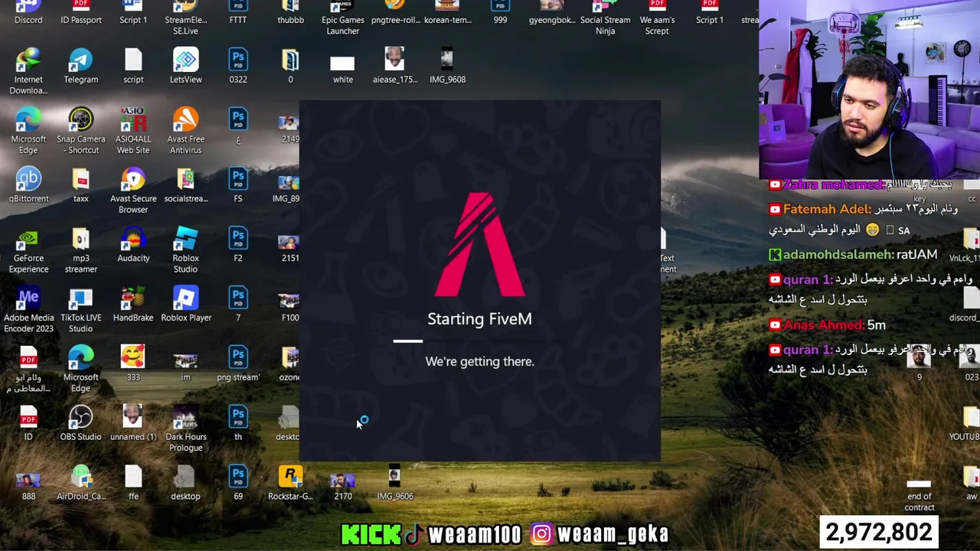Image resolution: width=980 pixels, height=551 pixels.
Task: Launch qBittorrent from desktop
Action: click(x=28, y=185)
